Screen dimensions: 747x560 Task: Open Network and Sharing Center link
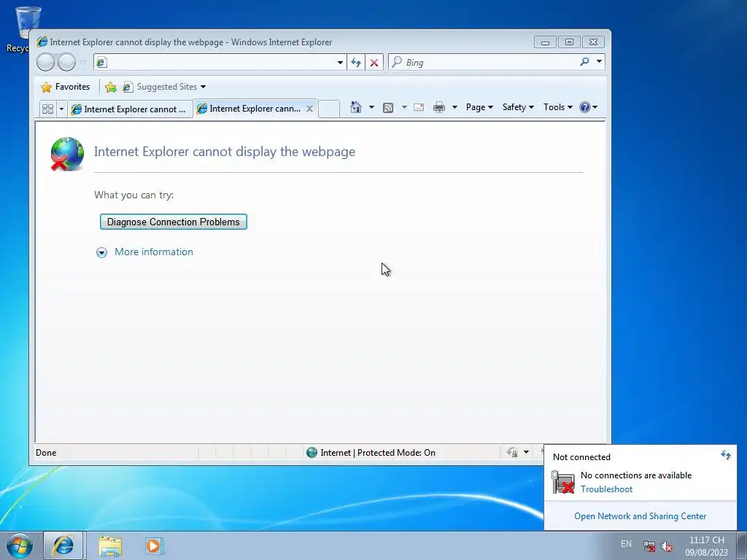[640, 516]
